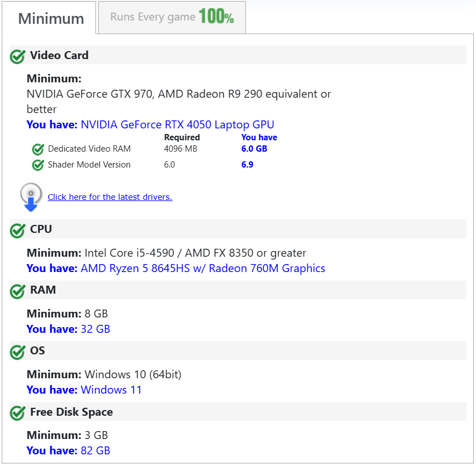The width and height of the screenshot is (476, 464).
Task: Click the driver download disc icon
Action: point(31,197)
